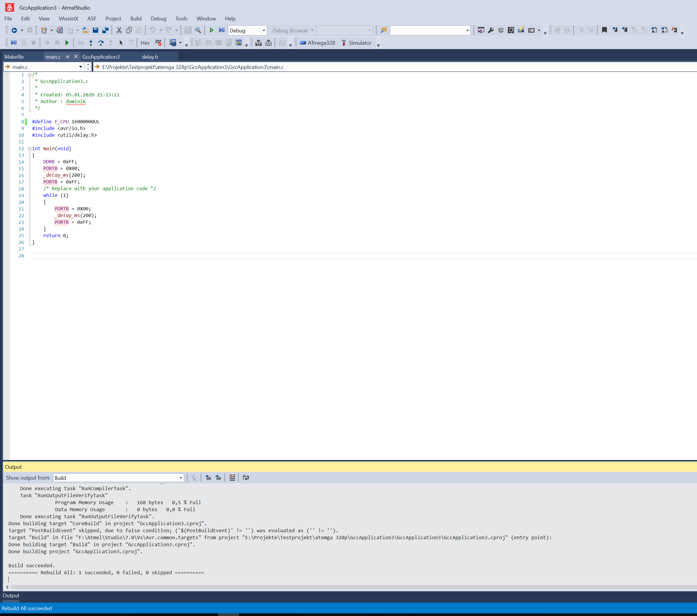Open the New Project dropdown arrow
Screen dimensions: 697x616
tap(52, 30)
